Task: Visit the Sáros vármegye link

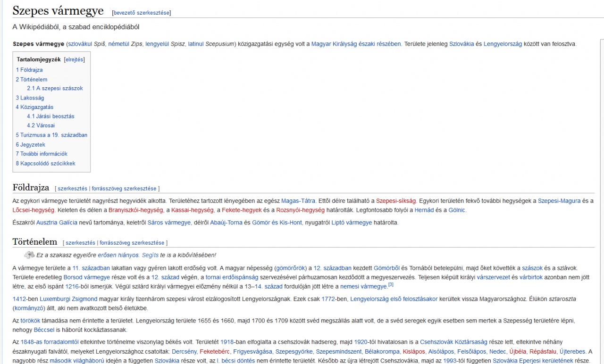Action: 169,223
